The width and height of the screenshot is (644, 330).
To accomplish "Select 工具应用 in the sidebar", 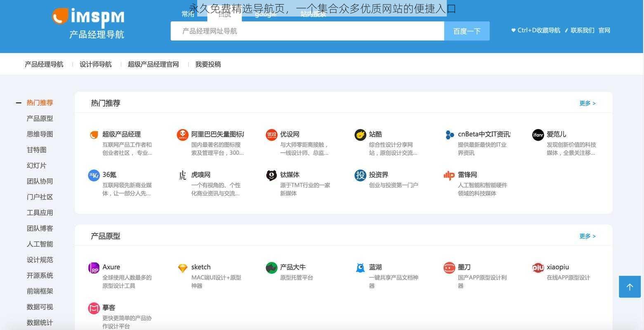I will point(40,213).
